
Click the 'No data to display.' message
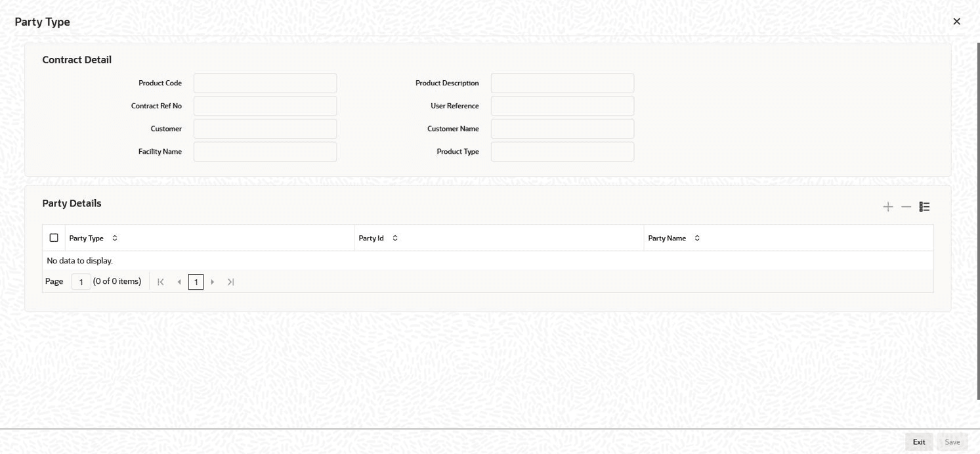(x=80, y=261)
